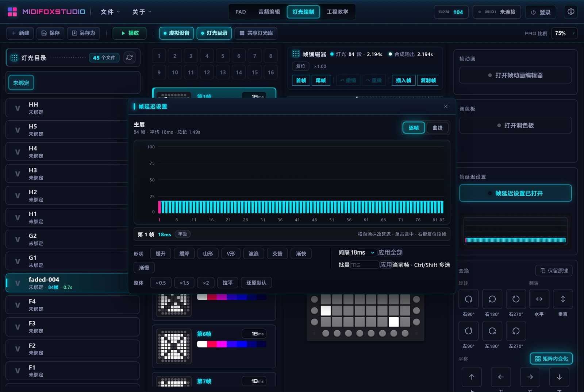Click the first pink bar in delay chart
Image resolution: width=584 pixels, height=392 pixels.
tap(160, 207)
